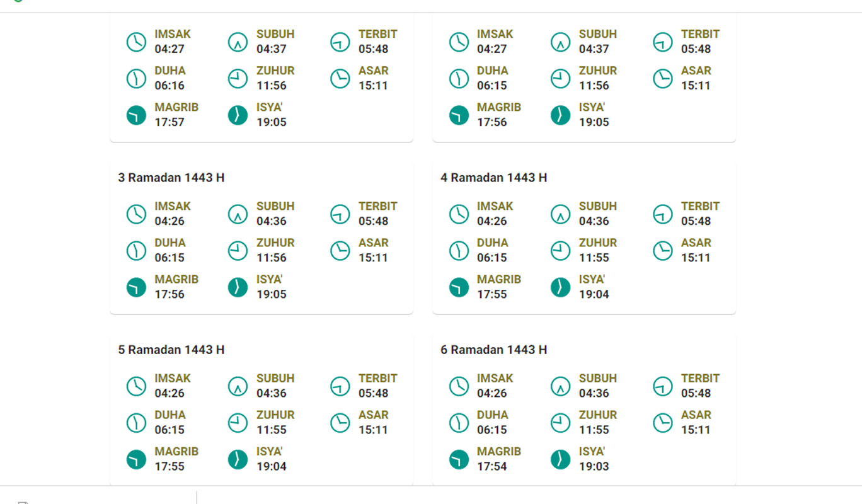This screenshot has height=504, width=862.
Task: Click the Duha icon beside time 06:16
Action: point(136,79)
